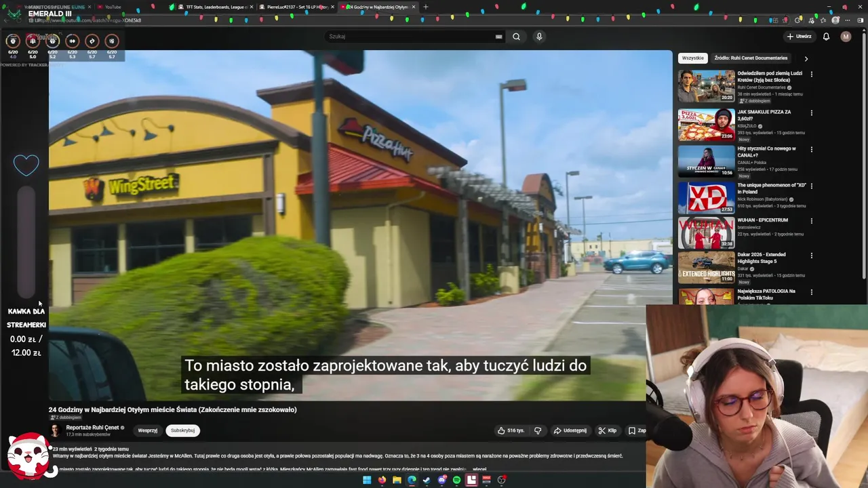Click the heart icon in stream overlay

click(26, 165)
